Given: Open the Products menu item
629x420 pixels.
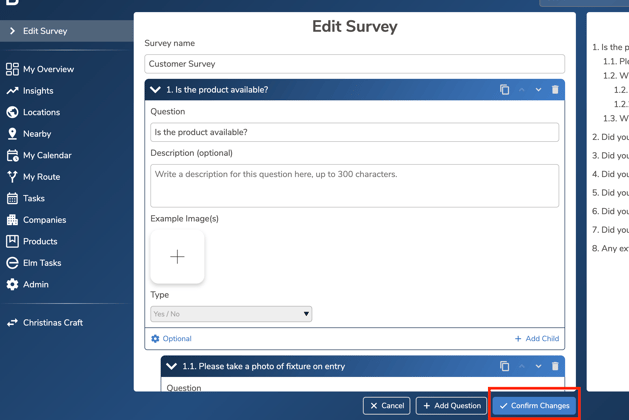Looking at the screenshot, I should (x=40, y=242).
